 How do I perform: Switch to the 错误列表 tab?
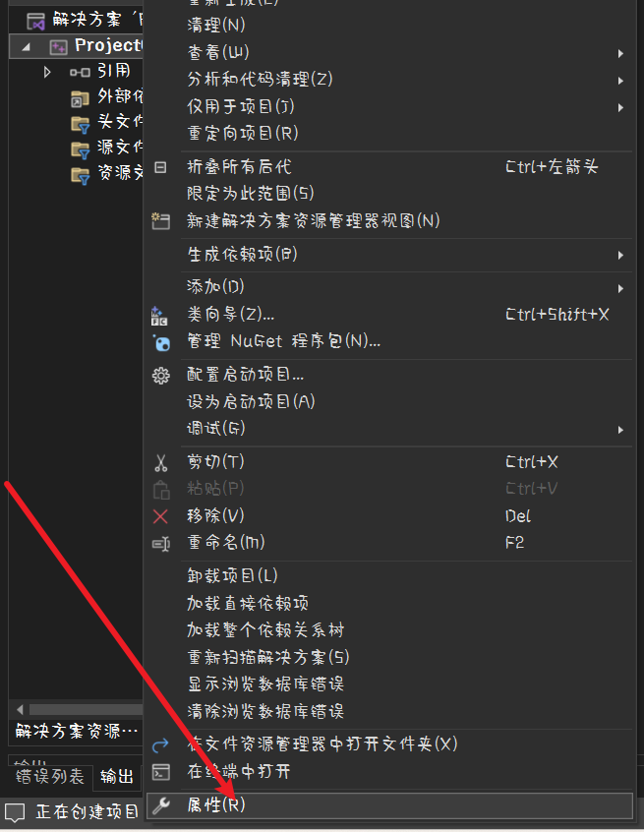click(x=50, y=777)
